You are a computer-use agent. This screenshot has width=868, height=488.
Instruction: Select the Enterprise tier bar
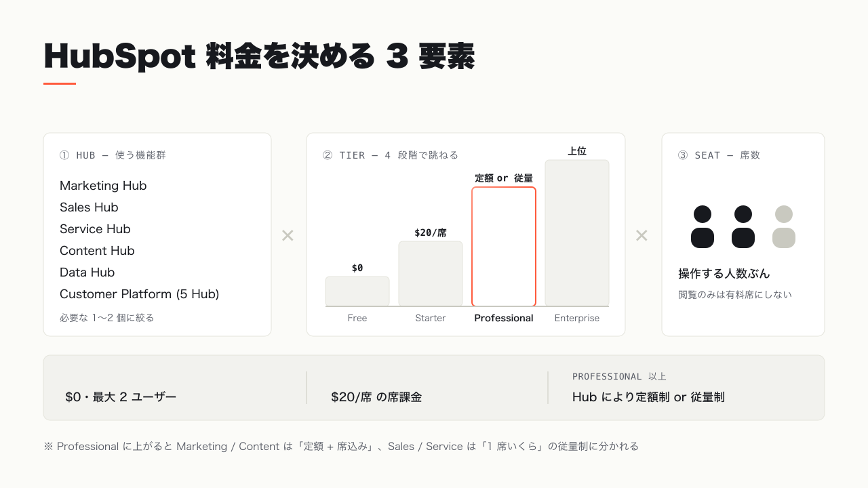click(x=577, y=233)
